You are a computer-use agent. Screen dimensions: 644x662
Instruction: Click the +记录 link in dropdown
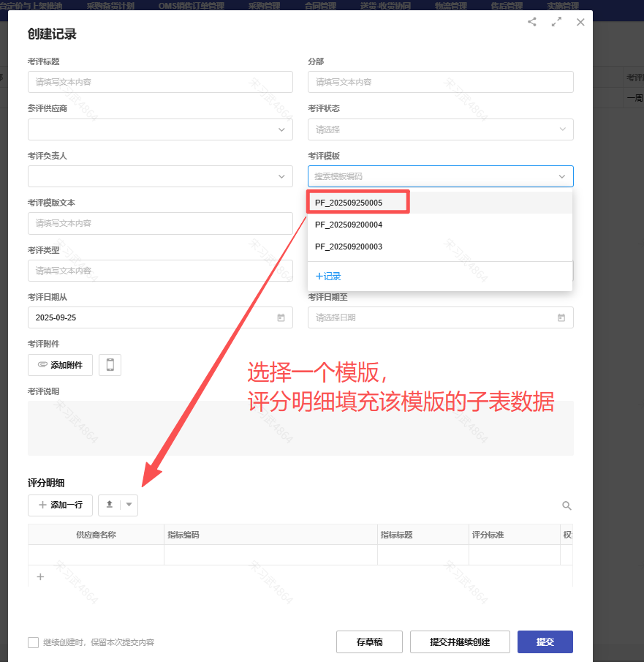(x=328, y=276)
